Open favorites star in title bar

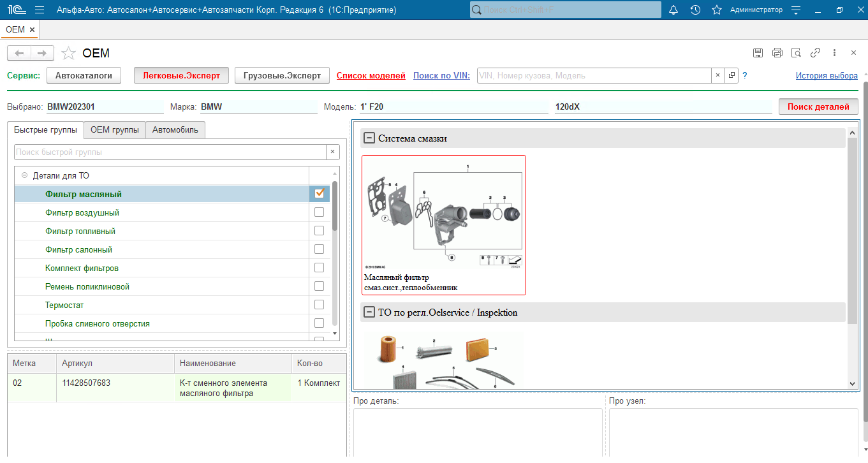[x=717, y=10]
